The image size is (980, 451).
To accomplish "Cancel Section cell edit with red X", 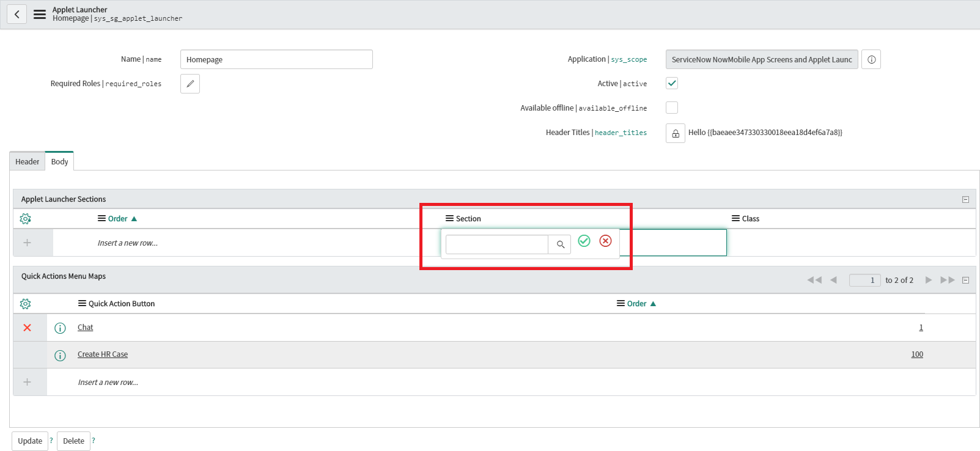I will pyautogui.click(x=605, y=241).
